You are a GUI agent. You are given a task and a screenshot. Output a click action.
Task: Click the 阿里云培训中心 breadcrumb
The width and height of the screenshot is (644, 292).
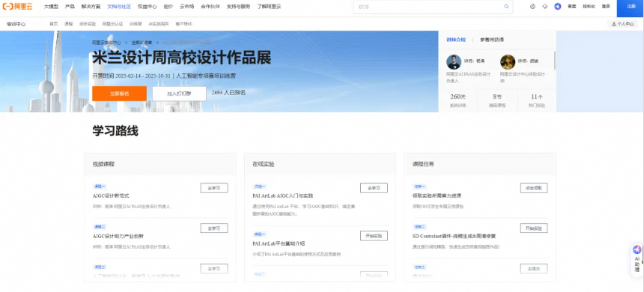tap(106, 42)
